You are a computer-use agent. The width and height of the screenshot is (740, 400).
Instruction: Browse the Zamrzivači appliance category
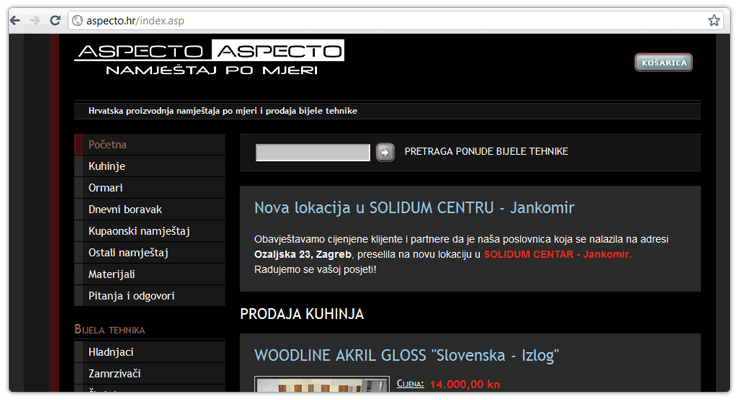click(150, 374)
